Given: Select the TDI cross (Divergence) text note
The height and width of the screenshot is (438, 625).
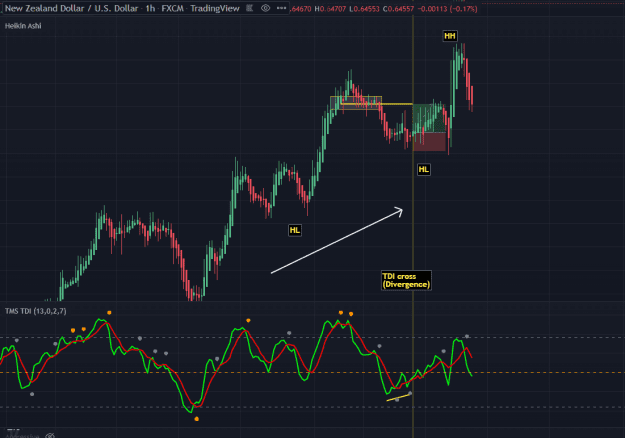Looking at the screenshot, I should click(x=406, y=280).
